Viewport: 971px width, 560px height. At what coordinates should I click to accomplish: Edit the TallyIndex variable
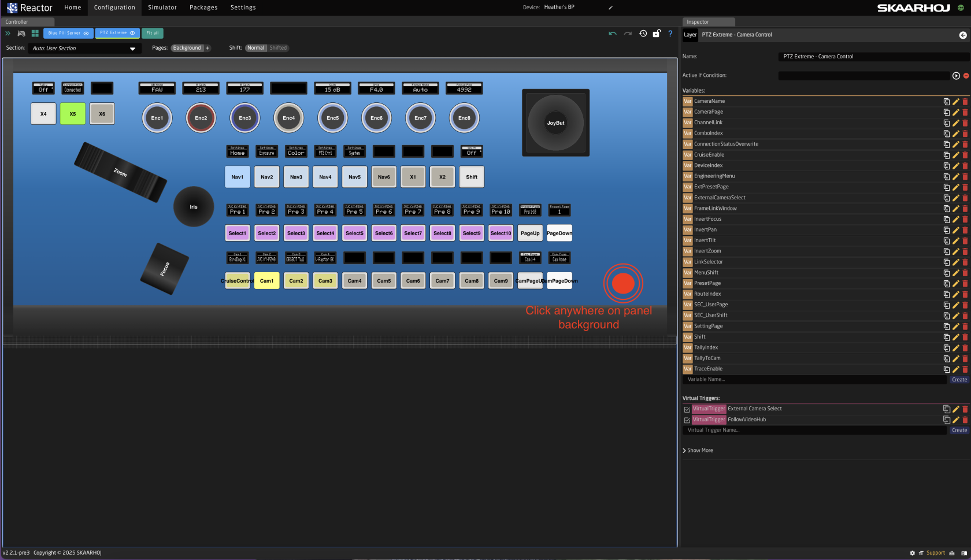tap(956, 348)
